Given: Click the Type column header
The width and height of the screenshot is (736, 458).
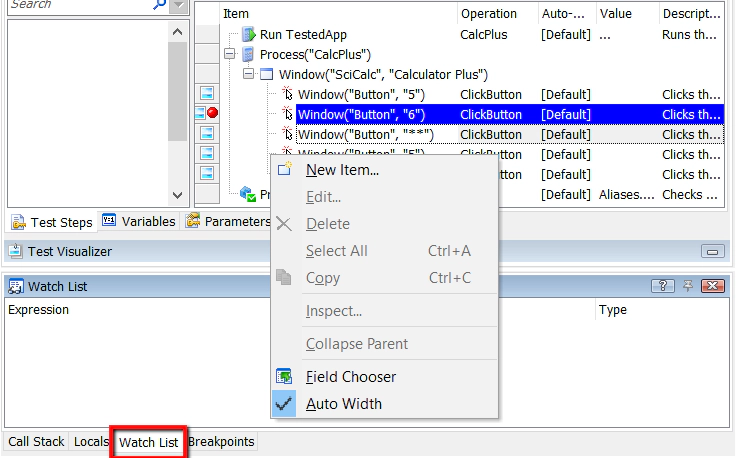Looking at the screenshot, I should 613,310.
